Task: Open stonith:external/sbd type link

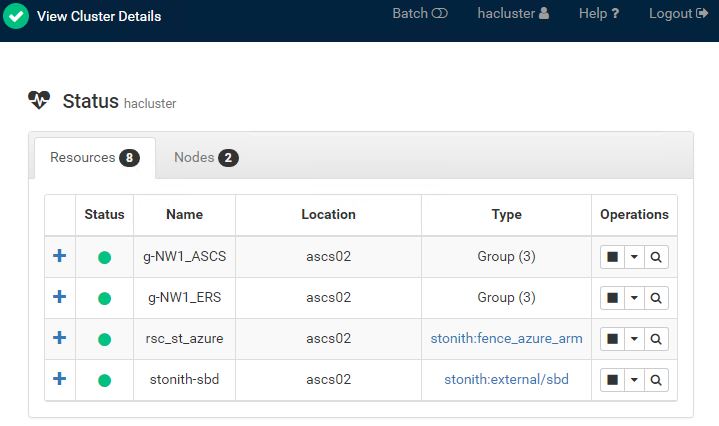Action: [506, 379]
